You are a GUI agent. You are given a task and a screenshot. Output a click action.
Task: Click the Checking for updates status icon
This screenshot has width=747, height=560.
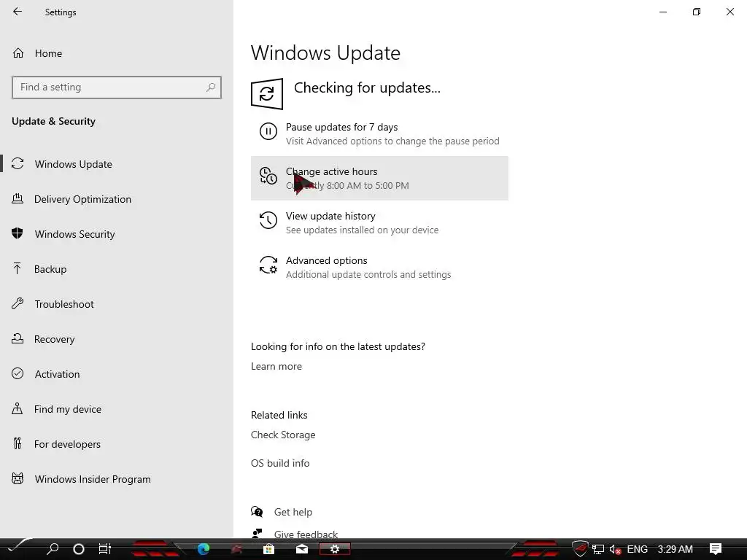tap(267, 94)
